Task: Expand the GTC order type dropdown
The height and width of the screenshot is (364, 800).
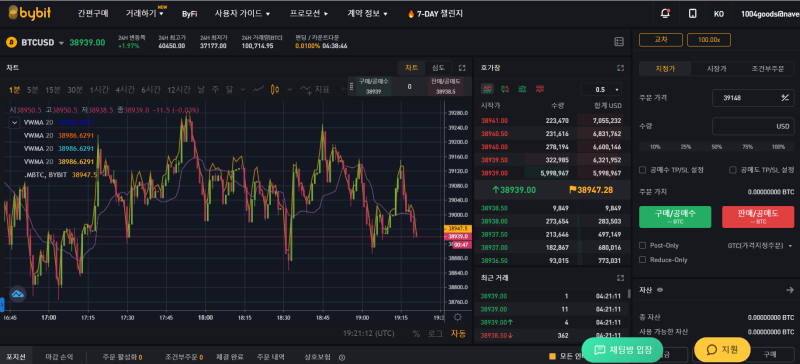Action: pyautogui.click(x=760, y=246)
